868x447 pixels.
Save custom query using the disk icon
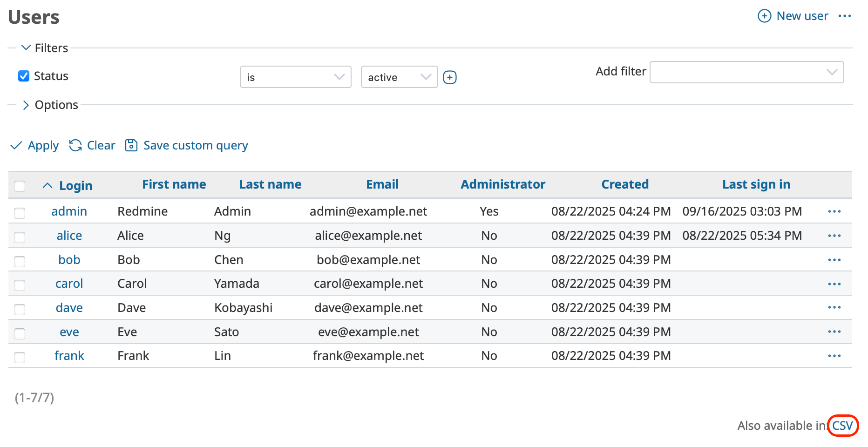[131, 145]
